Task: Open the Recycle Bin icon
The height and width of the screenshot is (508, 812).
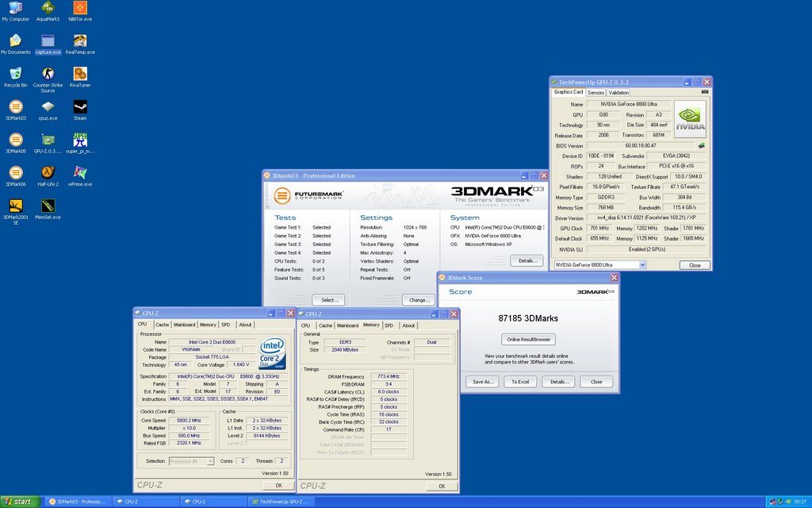Action: point(16,77)
